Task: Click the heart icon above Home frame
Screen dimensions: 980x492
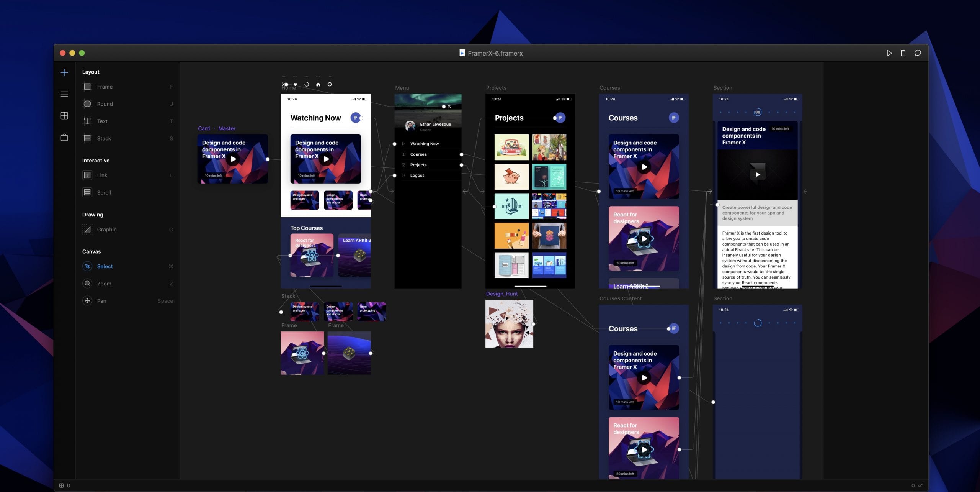Action: [295, 84]
